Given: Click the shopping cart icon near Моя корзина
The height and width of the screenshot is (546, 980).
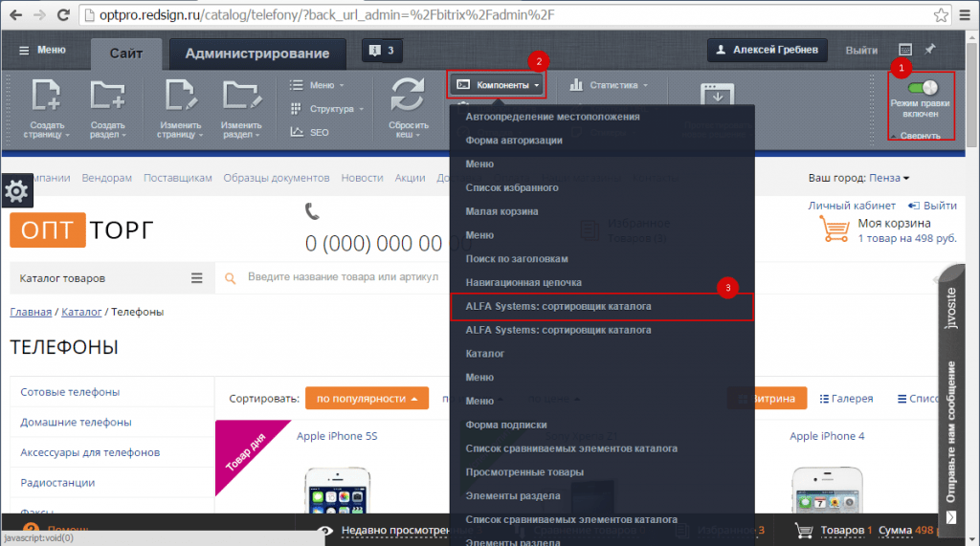Looking at the screenshot, I should [x=835, y=229].
